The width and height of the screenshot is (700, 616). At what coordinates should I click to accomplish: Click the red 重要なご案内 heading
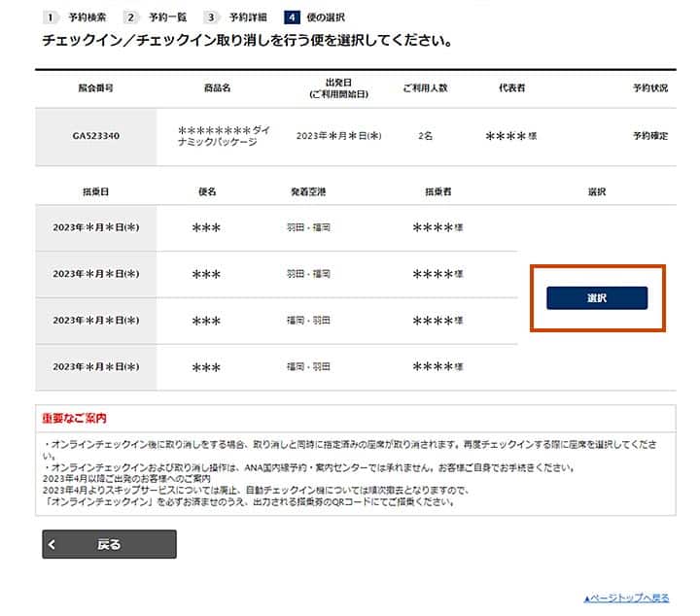(74, 419)
